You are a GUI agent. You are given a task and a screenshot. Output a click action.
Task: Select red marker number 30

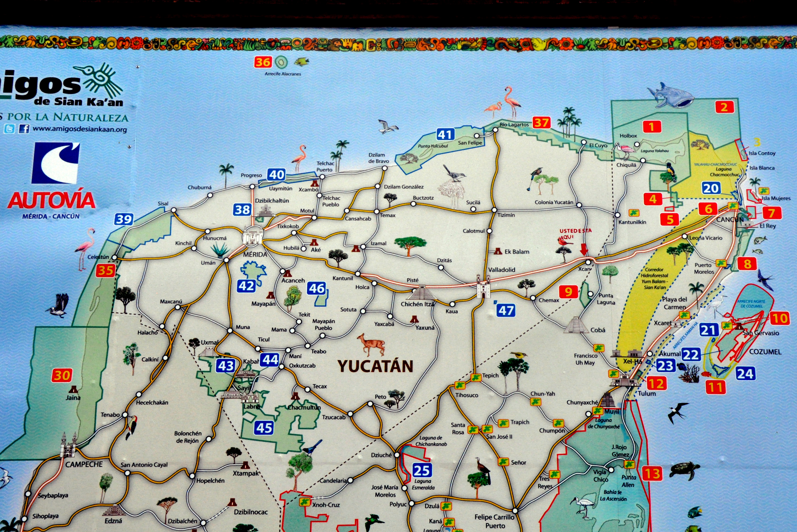point(62,376)
